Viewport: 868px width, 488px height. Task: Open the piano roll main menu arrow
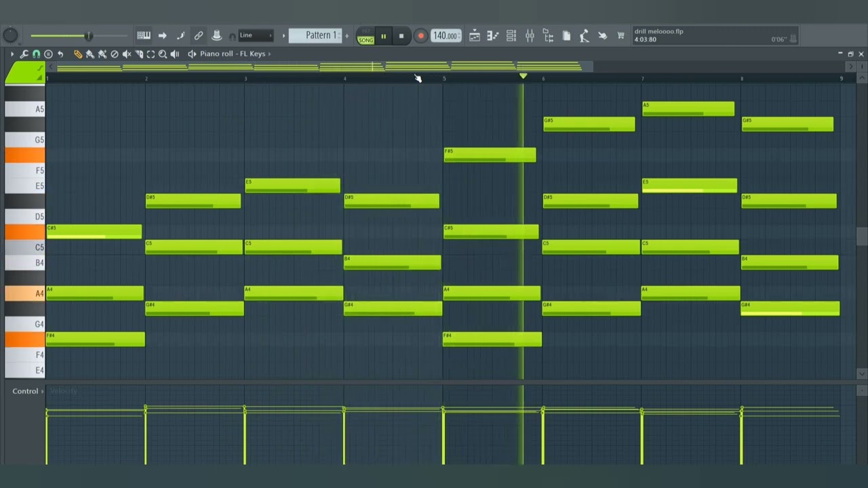[x=12, y=54]
